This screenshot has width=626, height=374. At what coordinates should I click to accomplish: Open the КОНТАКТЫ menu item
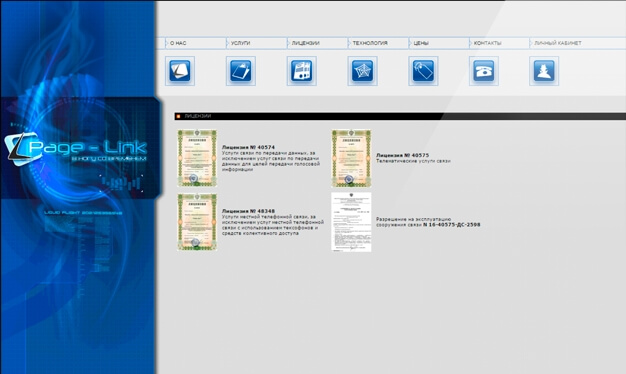pyautogui.click(x=487, y=43)
